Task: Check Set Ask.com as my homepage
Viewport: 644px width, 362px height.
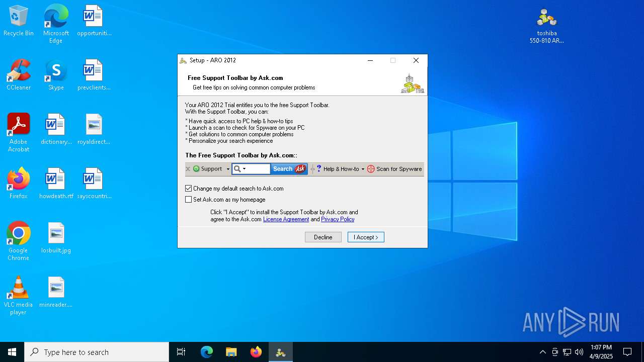Action: (189, 200)
